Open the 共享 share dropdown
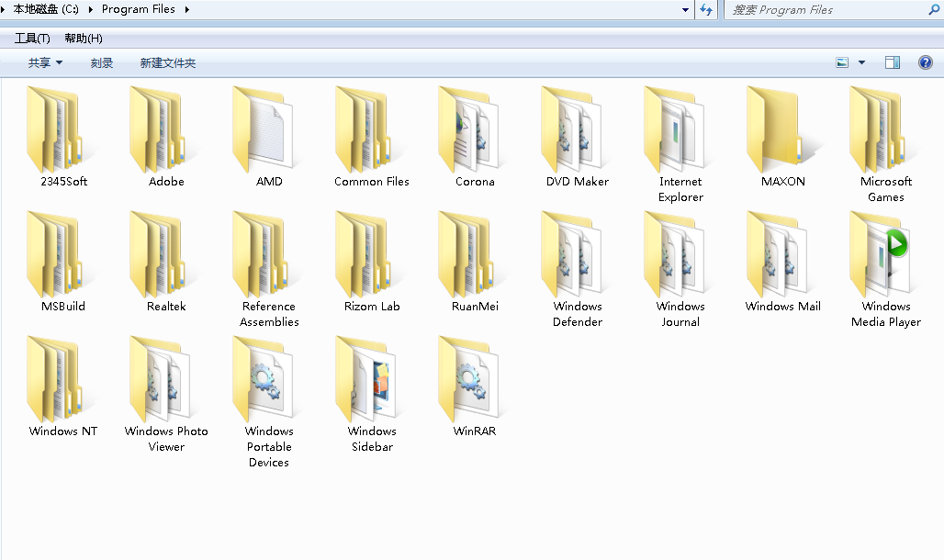 pos(45,62)
